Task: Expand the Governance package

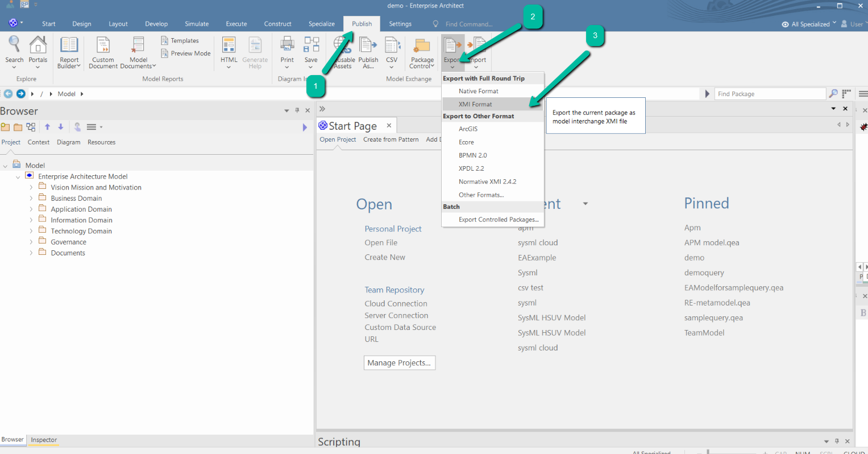Action: tap(31, 242)
